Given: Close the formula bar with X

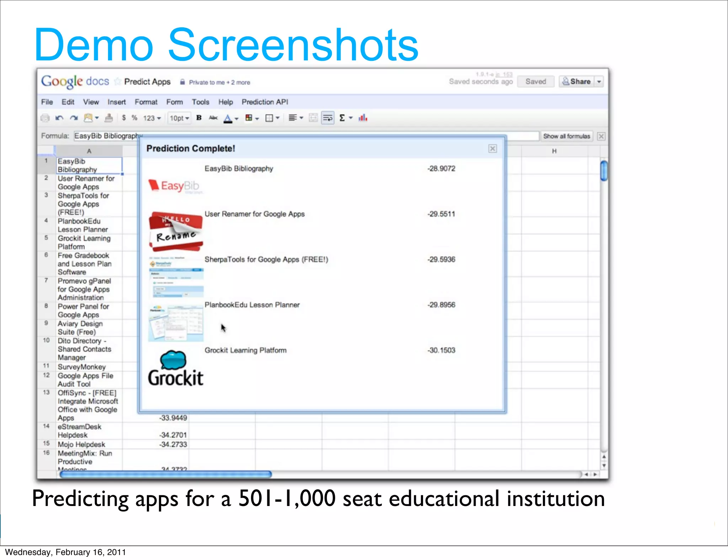Looking at the screenshot, I should (x=601, y=136).
